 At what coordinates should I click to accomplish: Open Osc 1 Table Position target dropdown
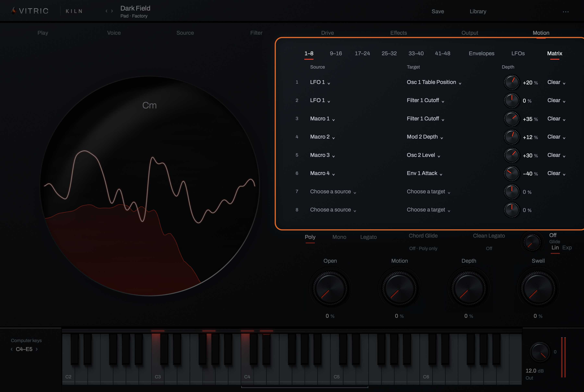pyautogui.click(x=434, y=82)
